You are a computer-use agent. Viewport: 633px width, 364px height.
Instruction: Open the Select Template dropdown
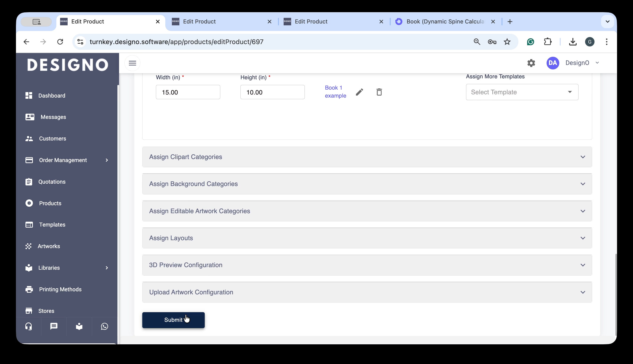(x=522, y=92)
